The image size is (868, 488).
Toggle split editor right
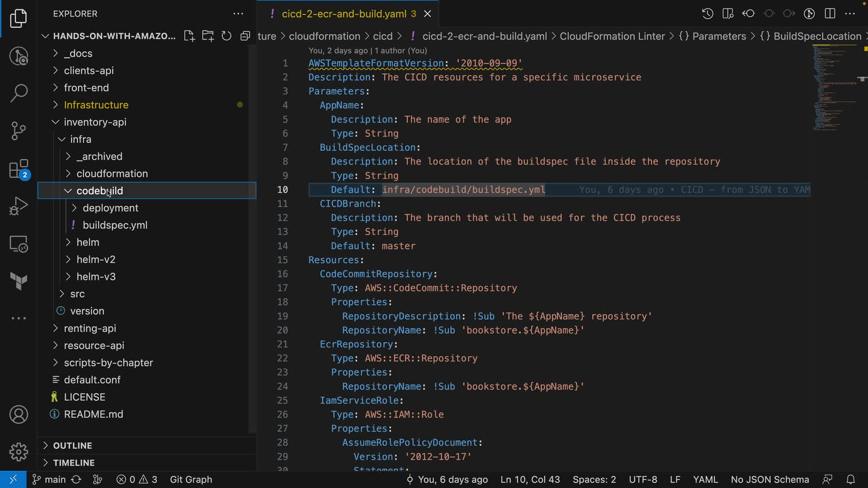(x=830, y=14)
